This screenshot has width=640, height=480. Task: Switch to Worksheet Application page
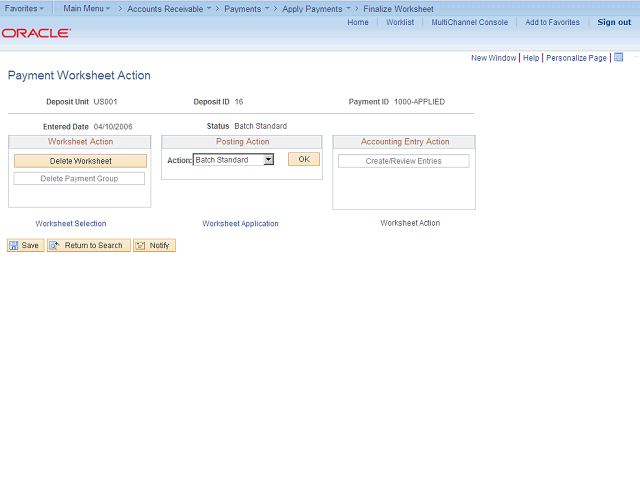(x=240, y=223)
